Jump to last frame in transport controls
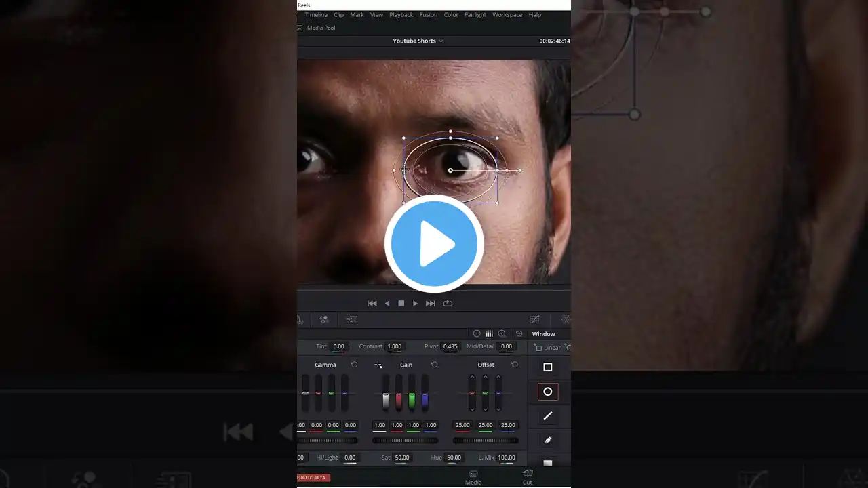The image size is (868, 488). pos(430,304)
